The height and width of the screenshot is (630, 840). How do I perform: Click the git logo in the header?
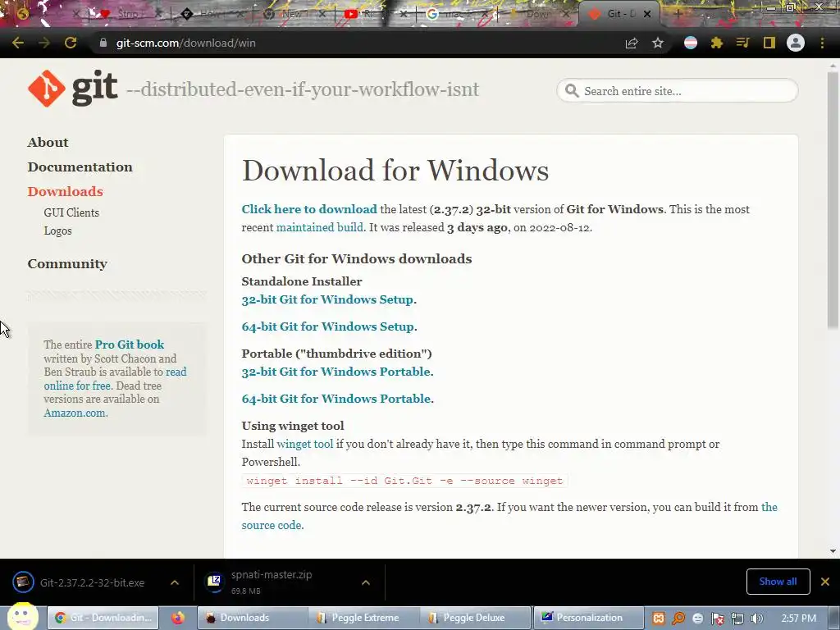[x=73, y=89]
